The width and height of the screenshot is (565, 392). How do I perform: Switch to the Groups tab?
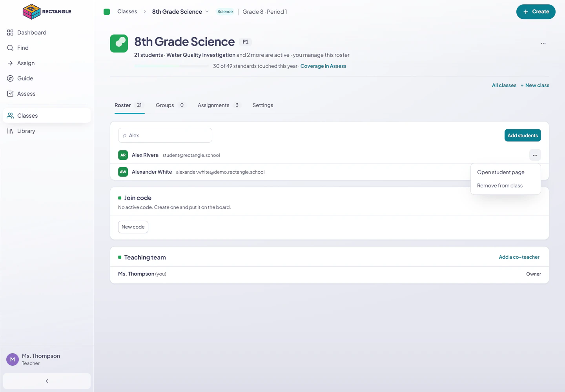pos(171,105)
